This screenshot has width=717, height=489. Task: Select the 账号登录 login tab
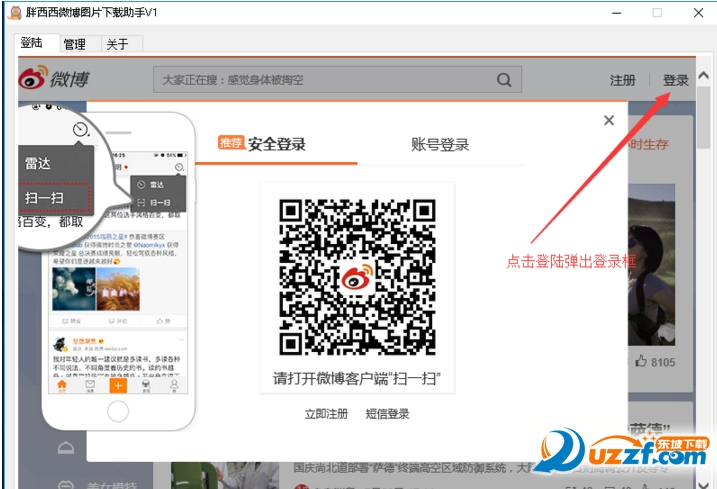point(440,145)
